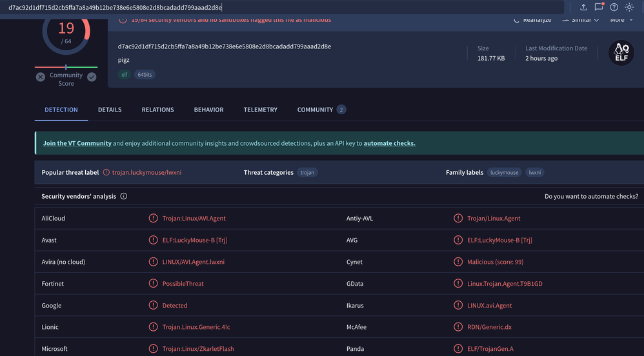This screenshot has width=644, height=356.
Task: Click Linux.Trojan.Agent.T9B1GD detection name
Action: tap(505, 283)
